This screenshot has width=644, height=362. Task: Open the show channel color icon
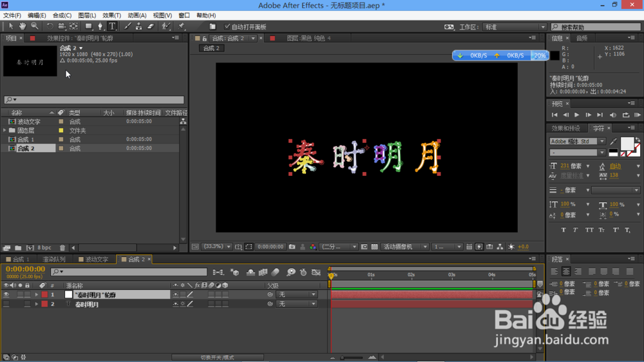tap(313, 247)
